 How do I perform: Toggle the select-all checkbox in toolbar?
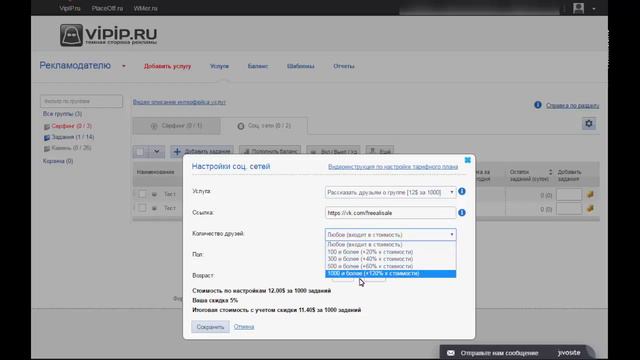(x=140, y=152)
